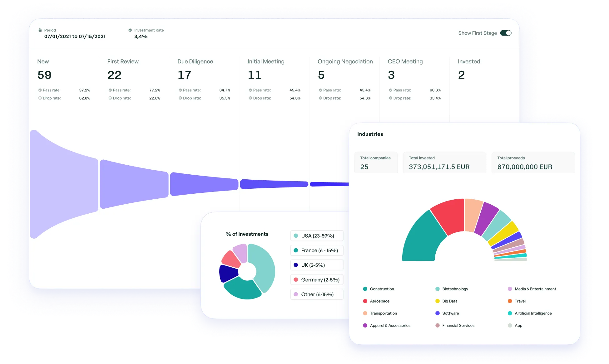609x364 pixels.
Task: Click the Drop rate icon under CEO Meeting
Action: tap(390, 98)
